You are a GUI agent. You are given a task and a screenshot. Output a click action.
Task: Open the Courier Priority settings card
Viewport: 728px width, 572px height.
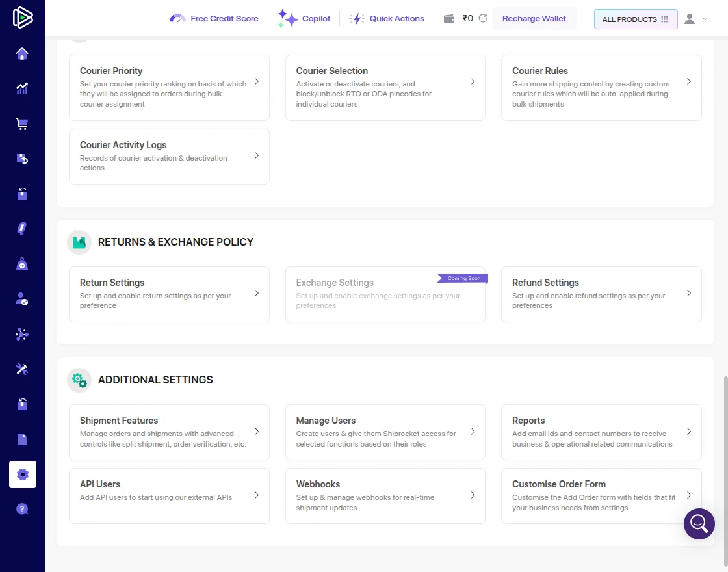pyautogui.click(x=169, y=87)
